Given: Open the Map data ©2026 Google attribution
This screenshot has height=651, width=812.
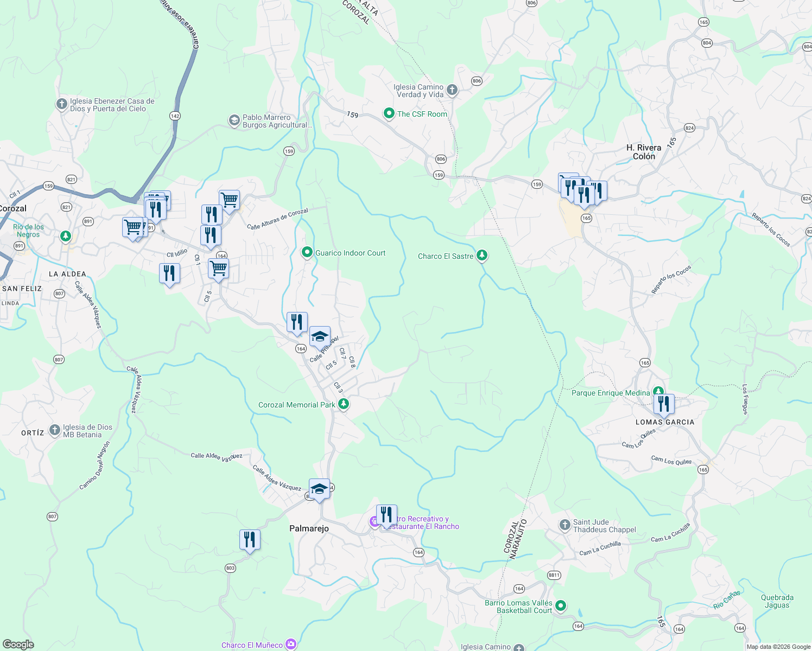Looking at the screenshot, I should click(x=778, y=647).
